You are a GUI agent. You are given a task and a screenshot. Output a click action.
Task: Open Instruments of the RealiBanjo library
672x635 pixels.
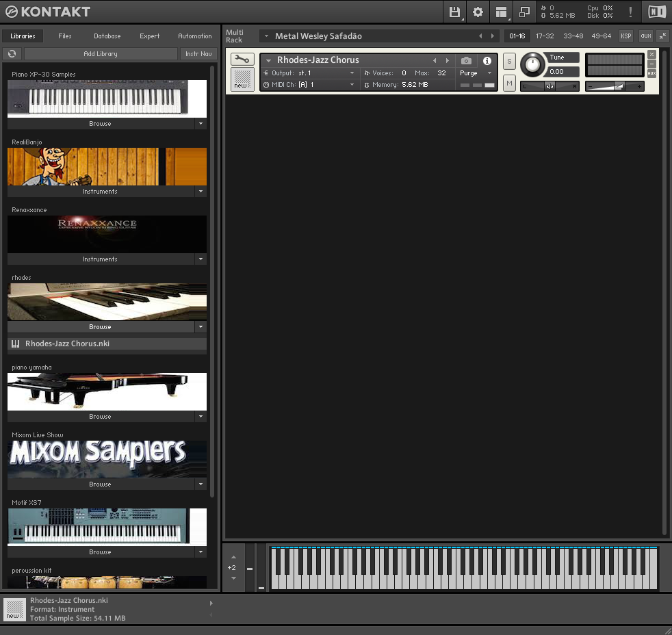pos(101,191)
